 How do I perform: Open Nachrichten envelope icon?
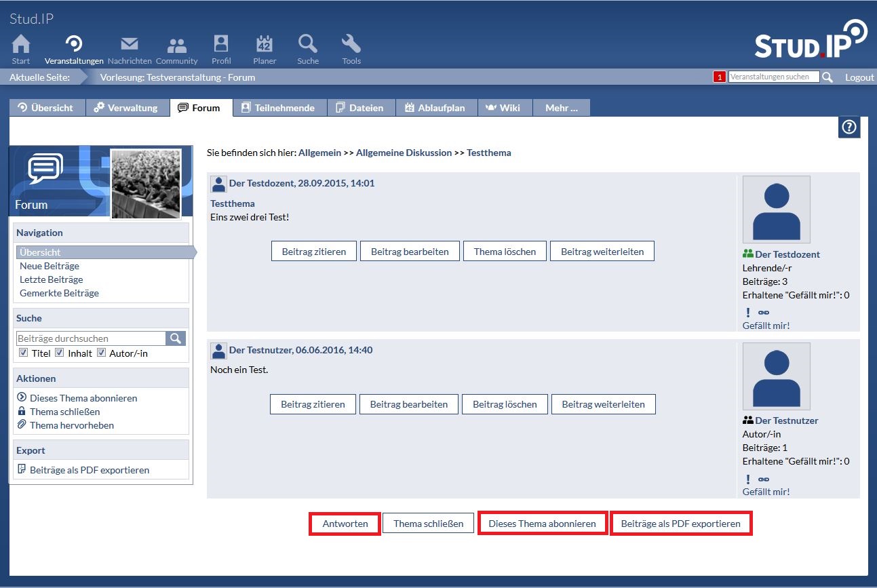tap(129, 45)
